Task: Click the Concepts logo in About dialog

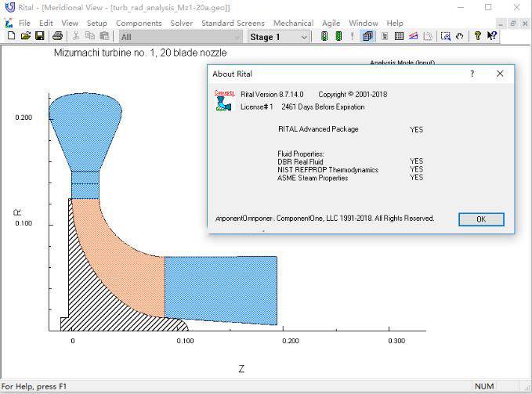Action: point(224,101)
